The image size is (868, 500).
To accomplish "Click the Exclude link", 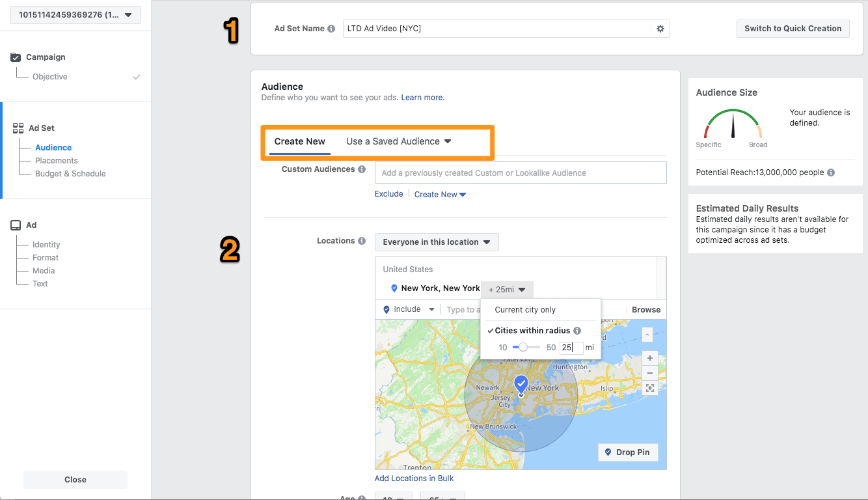I will [x=388, y=194].
